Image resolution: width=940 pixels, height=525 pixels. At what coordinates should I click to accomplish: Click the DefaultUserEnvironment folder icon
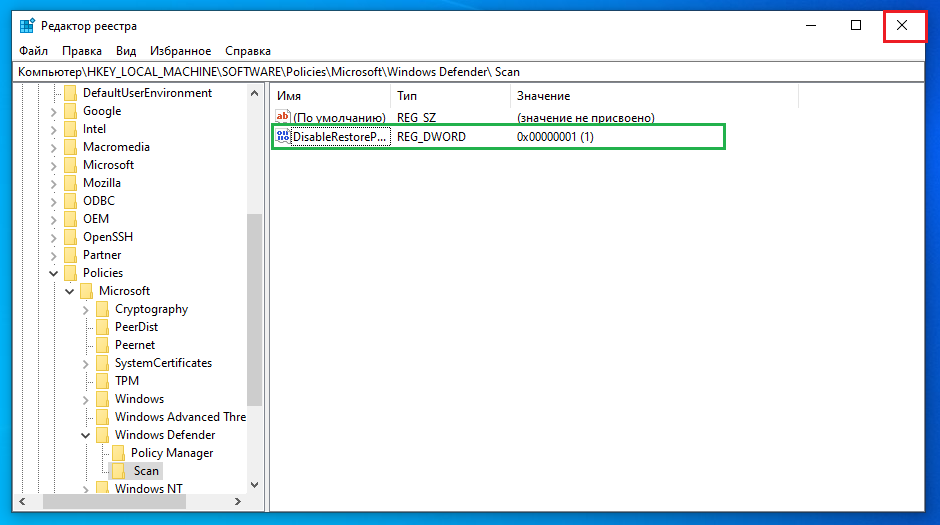pyautogui.click(x=70, y=93)
